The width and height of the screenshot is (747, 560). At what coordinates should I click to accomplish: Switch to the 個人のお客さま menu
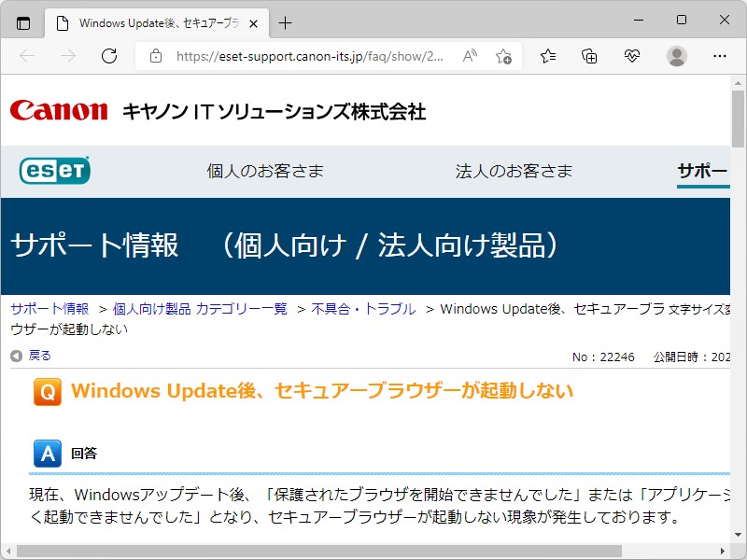[x=264, y=171]
